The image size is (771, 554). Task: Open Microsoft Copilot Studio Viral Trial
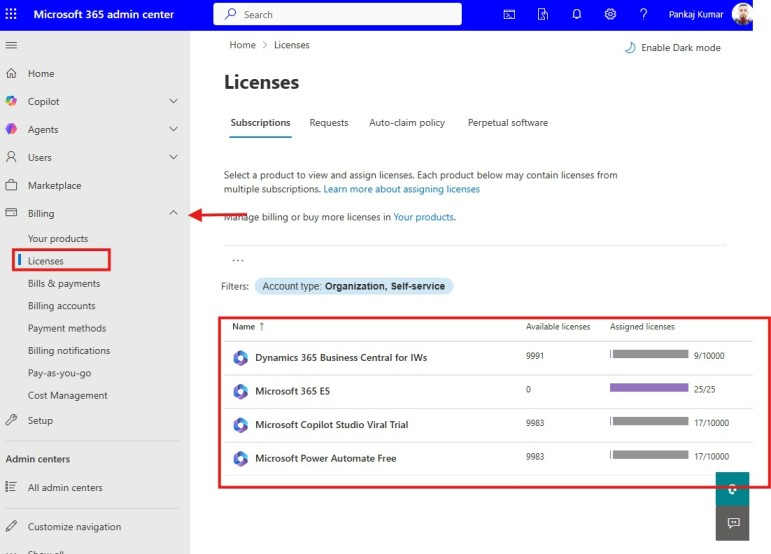click(x=331, y=425)
